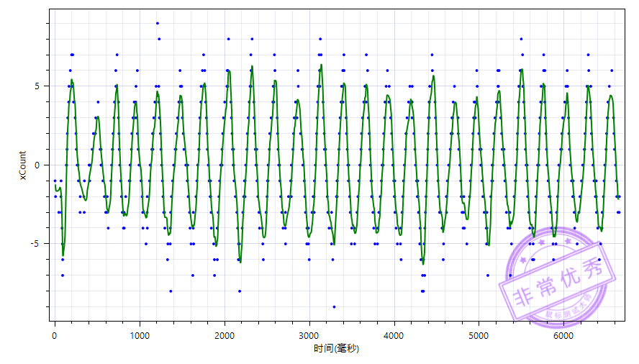Image resolution: width=639 pixels, height=364 pixels.
Task: Select the highest blue data point at top
Action: coord(158,23)
